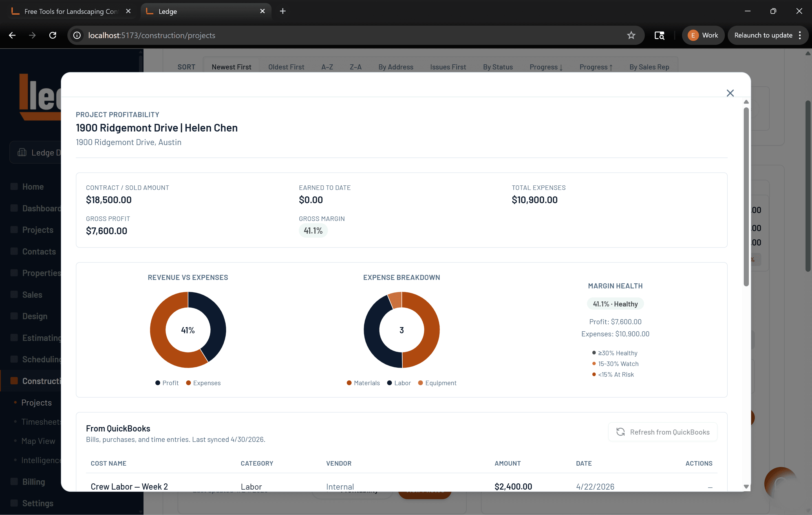This screenshot has height=515, width=812.
Task: Open Home in the sidebar
Action: (x=33, y=187)
